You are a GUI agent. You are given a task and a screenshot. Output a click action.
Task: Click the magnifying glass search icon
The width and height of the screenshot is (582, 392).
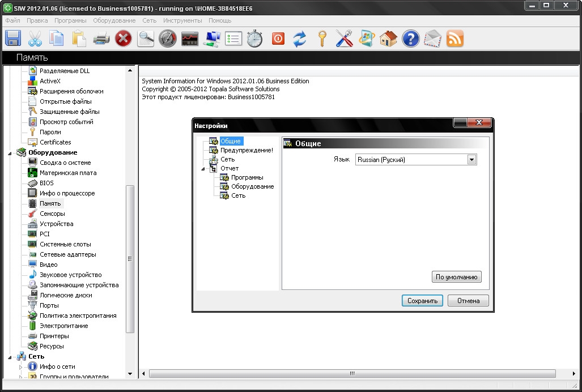click(x=146, y=39)
